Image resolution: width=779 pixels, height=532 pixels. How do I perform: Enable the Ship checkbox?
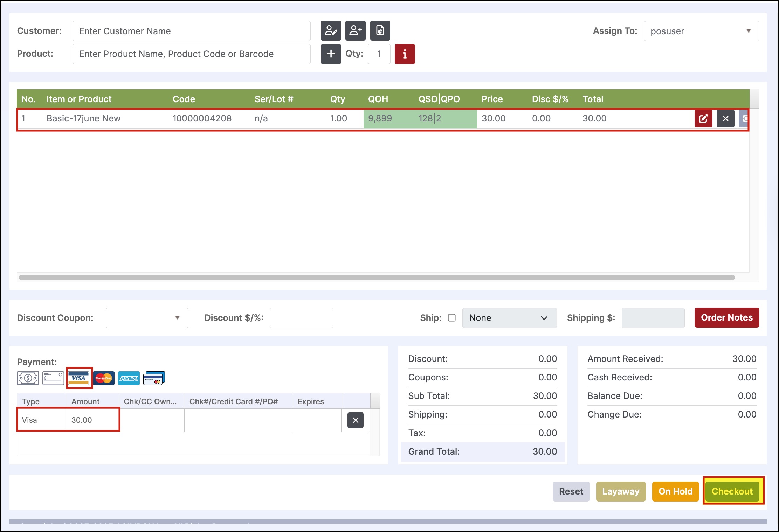point(452,318)
